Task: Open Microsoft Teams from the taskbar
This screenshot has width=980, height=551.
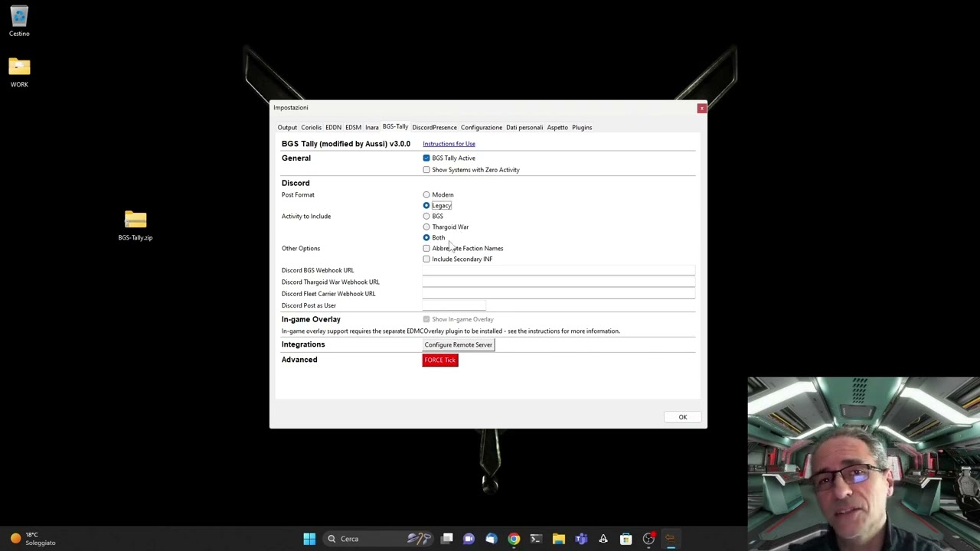Action: click(x=581, y=539)
